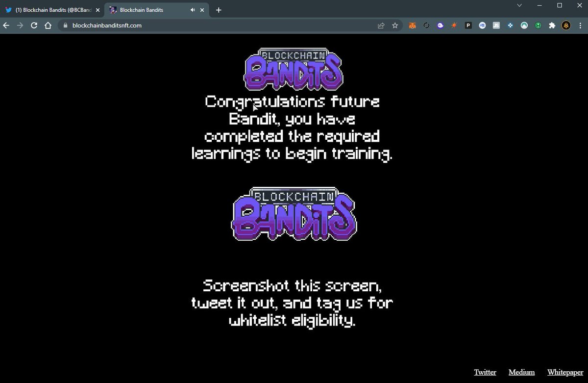Bookmark this page with the star icon
The image size is (588, 383).
click(x=395, y=26)
